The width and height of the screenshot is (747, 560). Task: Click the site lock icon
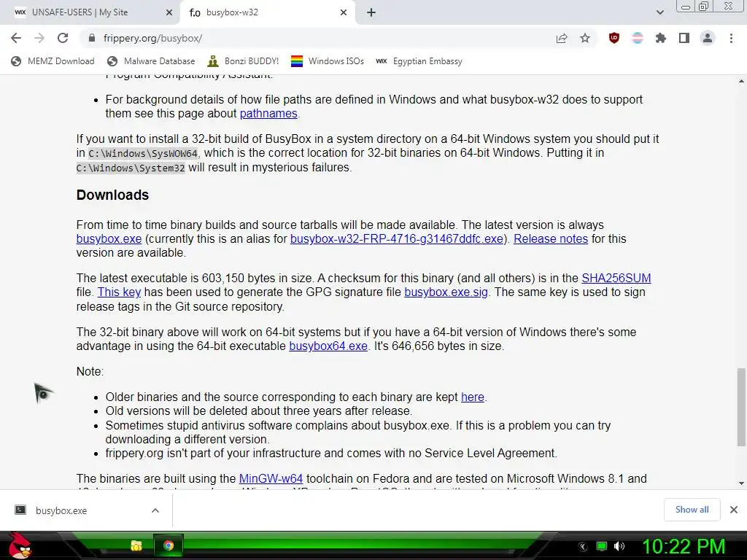(92, 38)
